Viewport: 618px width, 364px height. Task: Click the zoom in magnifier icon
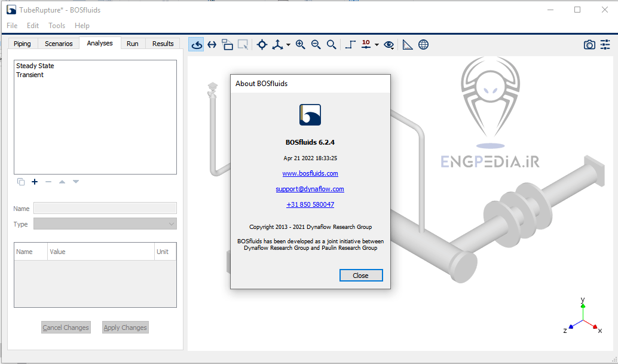click(x=300, y=45)
